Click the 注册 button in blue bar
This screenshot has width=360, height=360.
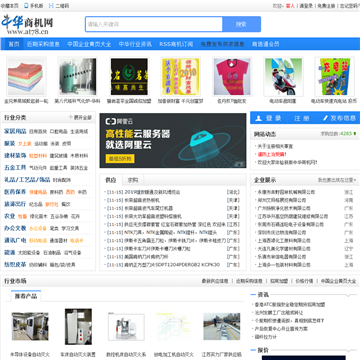[301, 118]
